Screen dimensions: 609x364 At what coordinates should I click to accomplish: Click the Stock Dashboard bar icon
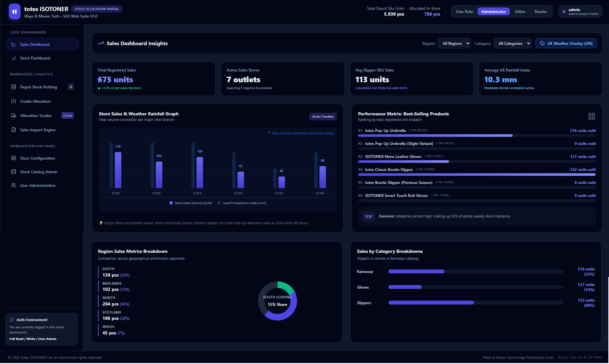pos(14,58)
